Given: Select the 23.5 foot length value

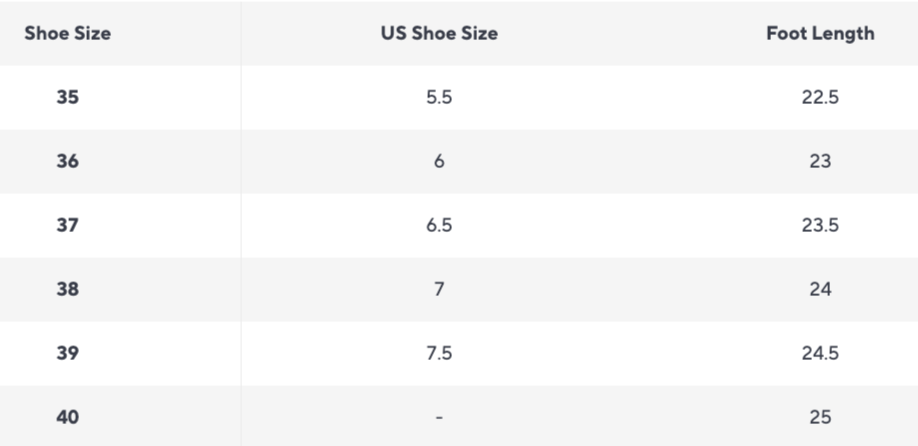Looking at the screenshot, I should pyautogui.click(x=820, y=225).
